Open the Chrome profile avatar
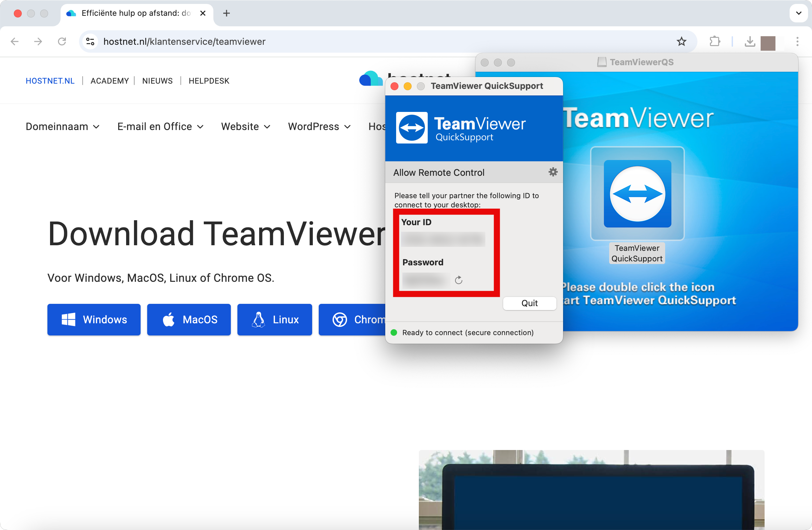The width and height of the screenshot is (812, 530). click(768, 43)
